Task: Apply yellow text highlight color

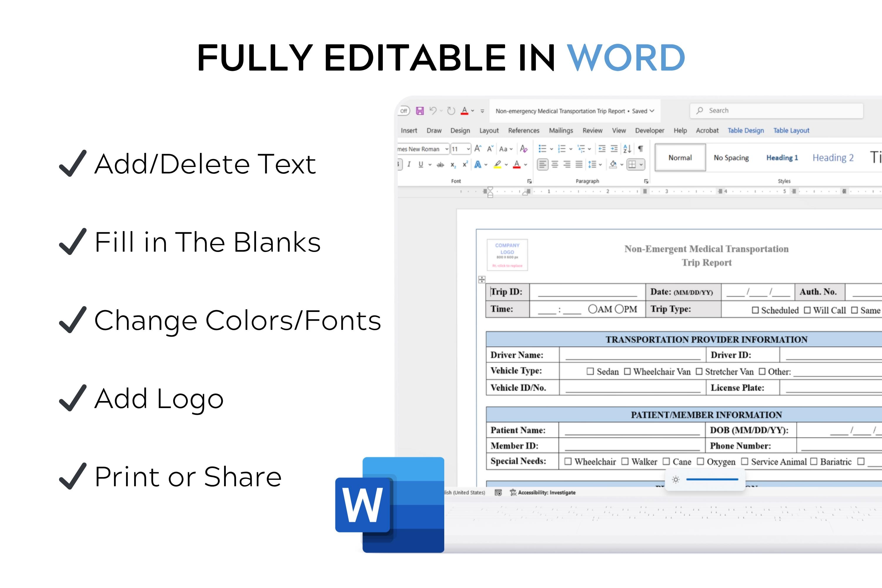Action: click(x=498, y=164)
